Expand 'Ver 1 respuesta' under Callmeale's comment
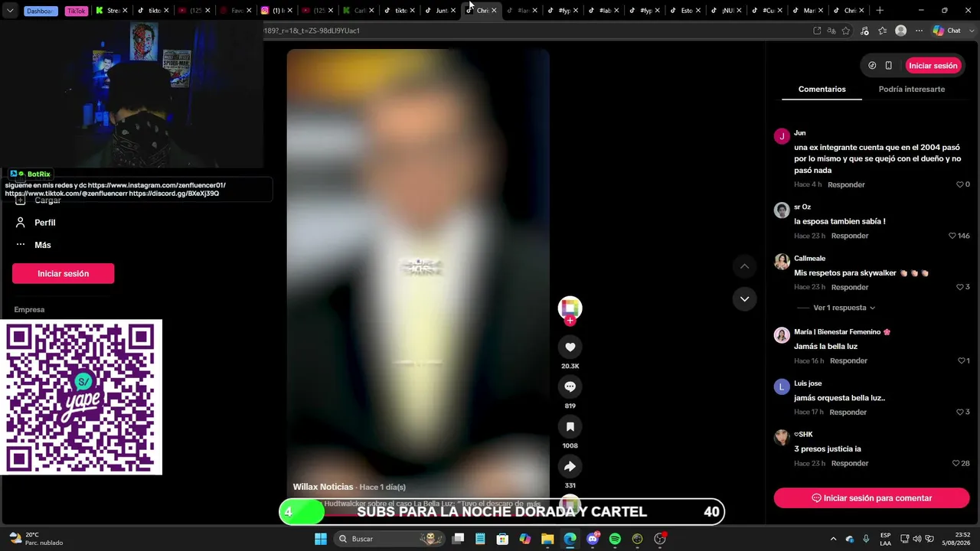980x551 pixels. pos(844,308)
